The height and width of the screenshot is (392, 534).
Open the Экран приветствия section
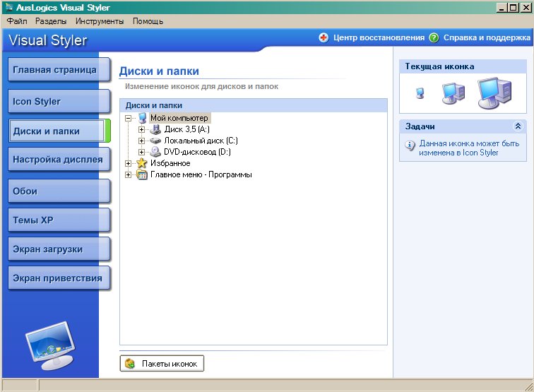click(x=59, y=278)
